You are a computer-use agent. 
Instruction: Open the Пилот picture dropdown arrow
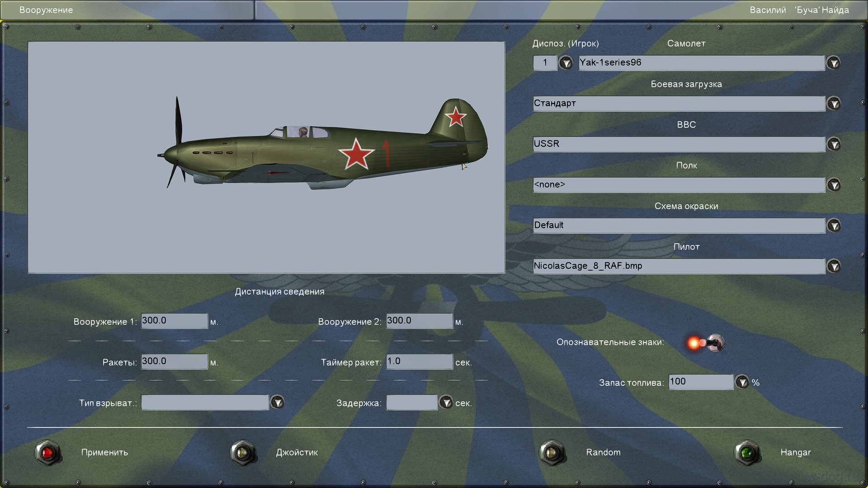coord(833,266)
